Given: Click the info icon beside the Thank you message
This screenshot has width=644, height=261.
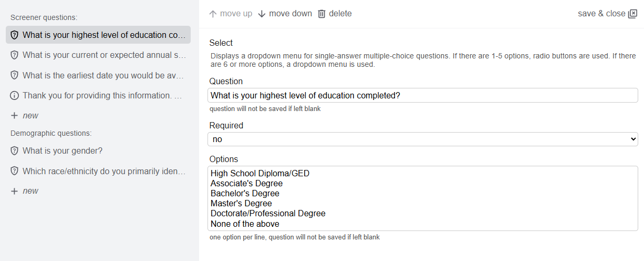Looking at the screenshot, I should pyautogui.click(x=15, y=95).
